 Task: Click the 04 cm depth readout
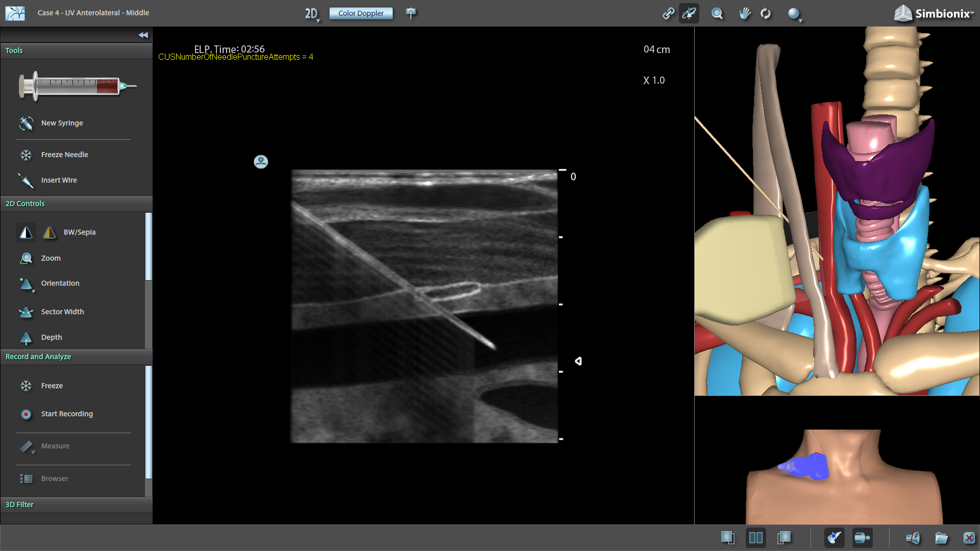tap(656, 49)
